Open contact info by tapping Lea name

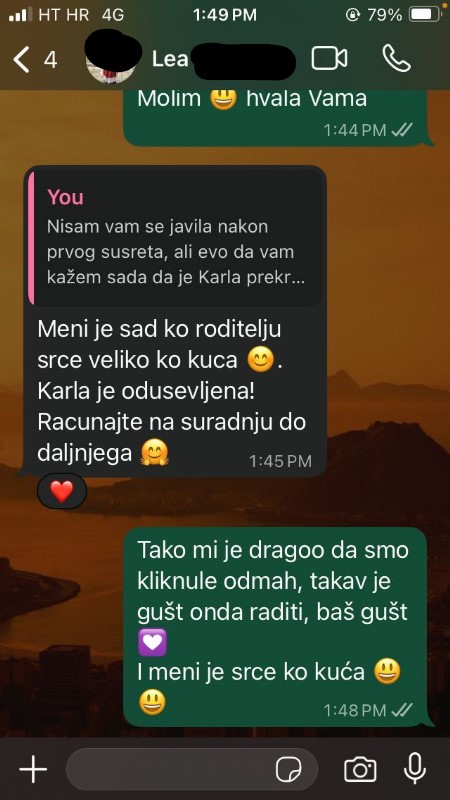click(170, 60)
